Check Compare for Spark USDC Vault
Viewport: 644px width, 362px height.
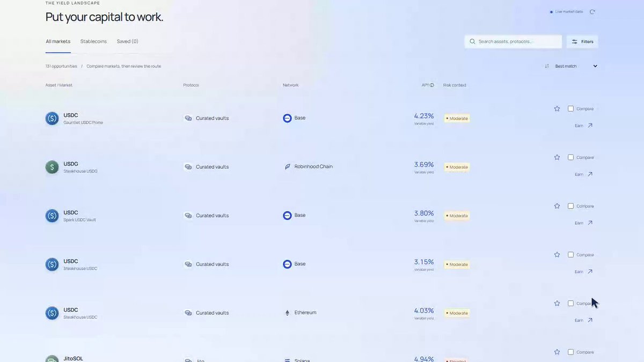click(x=570, y=206)
